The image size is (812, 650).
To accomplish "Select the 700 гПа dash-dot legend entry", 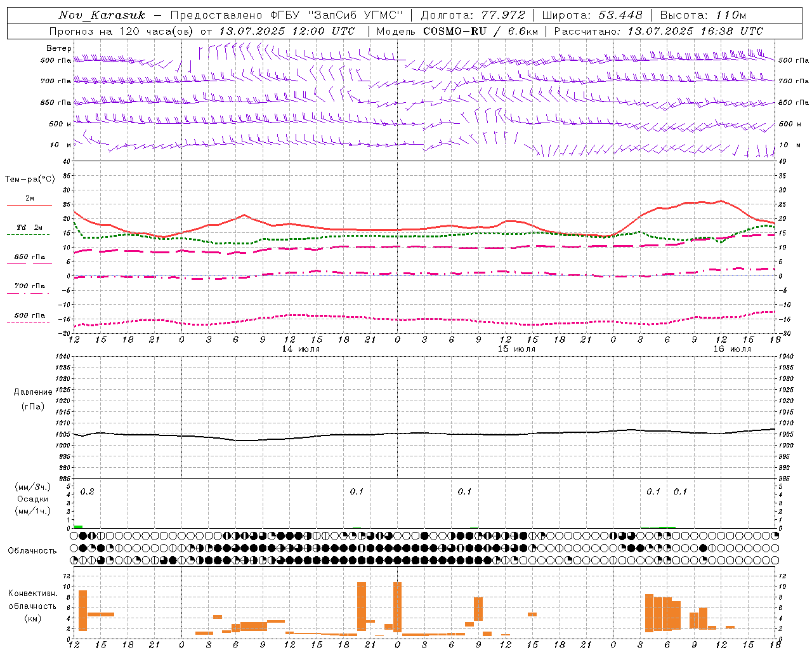I will coord(29,289).
